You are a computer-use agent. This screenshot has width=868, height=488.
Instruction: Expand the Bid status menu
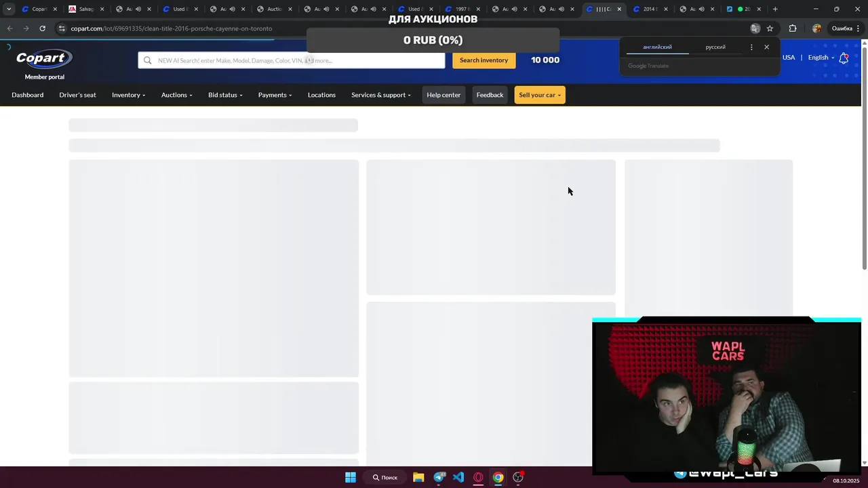[x=225, y=95]
